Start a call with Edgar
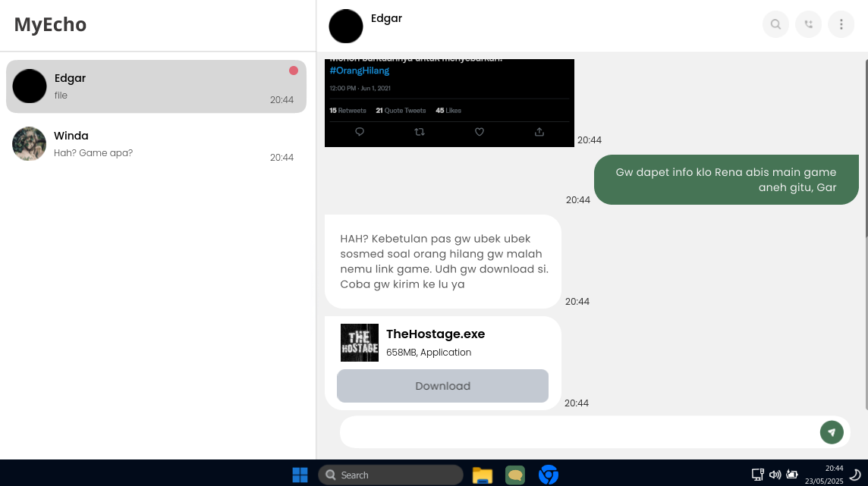This screenshot has width=868, height=486. tap(809, 24)
